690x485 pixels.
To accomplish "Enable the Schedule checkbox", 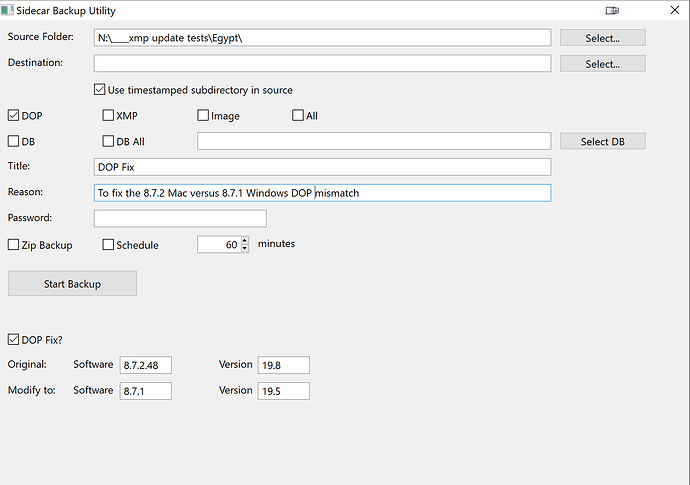I will (108, 245).
